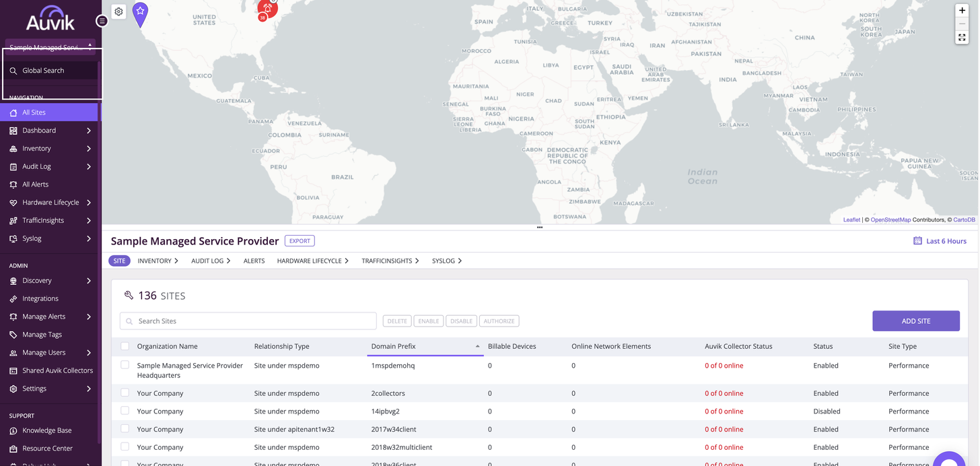Sort by the Billable Devices column
The width and height of the screenshot is (980, 466).
[x=512, y=346]
